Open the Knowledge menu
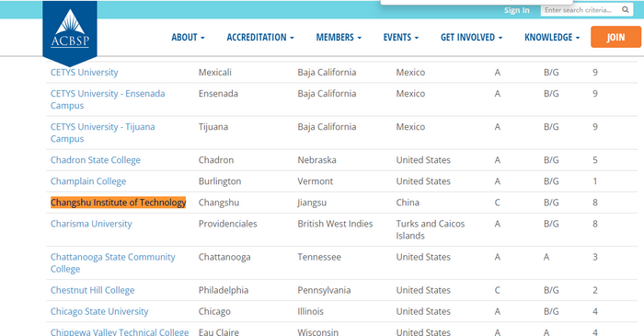Screen dimensions: 644x336 coord(552,38)
